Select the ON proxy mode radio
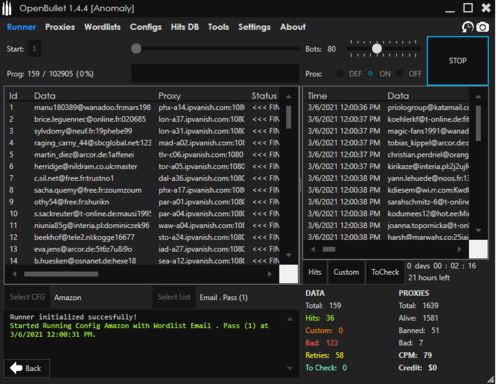 370,74
